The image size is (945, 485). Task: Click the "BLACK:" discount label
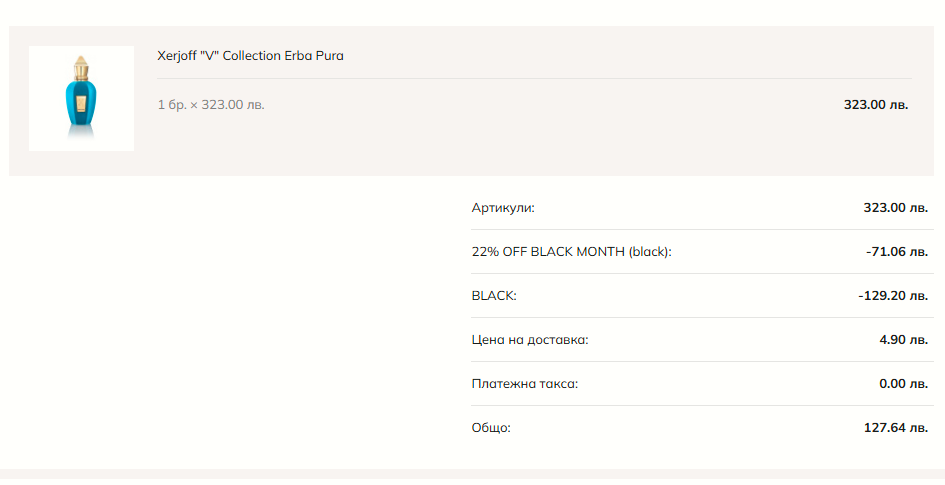coord(494,296)
